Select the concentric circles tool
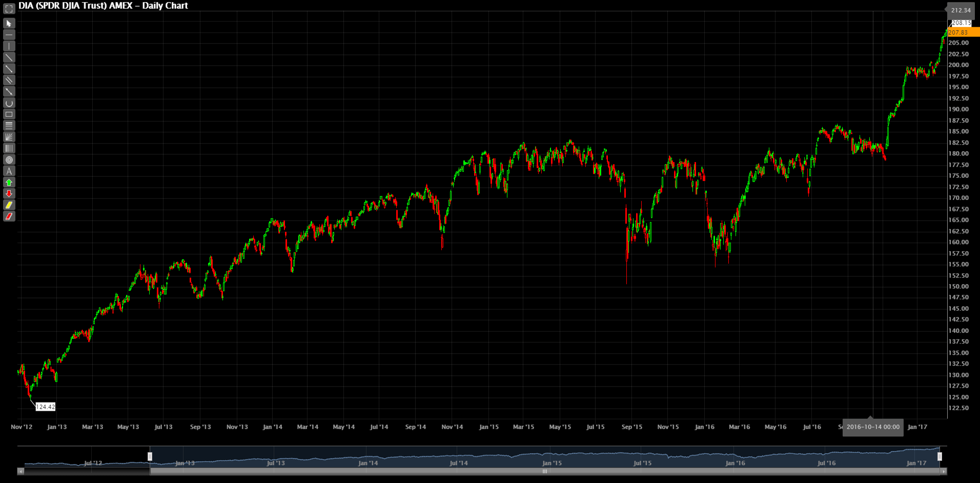Viewport: 980px width, 483px height. coord(9,160)
